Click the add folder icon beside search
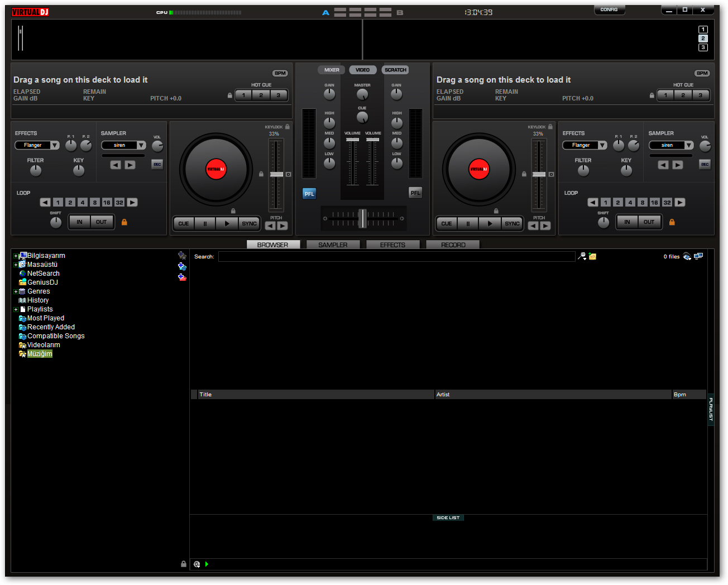The width and height of the screenshot is (728, 585). coord(592,256)
